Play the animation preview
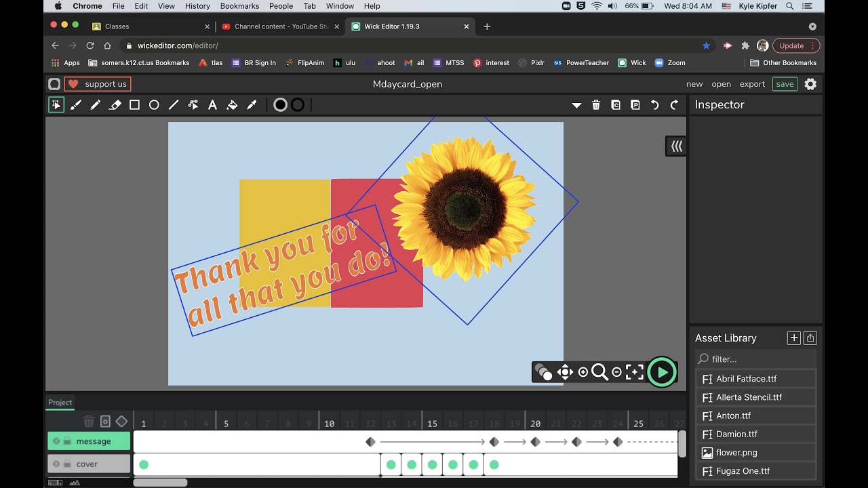Image resolution: width=868 pixels, height=488 pixels. pos(662,372)
